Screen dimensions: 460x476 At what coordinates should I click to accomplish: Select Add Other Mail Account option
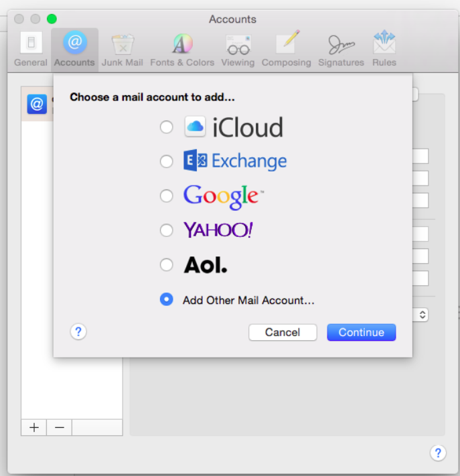point(167,300)
